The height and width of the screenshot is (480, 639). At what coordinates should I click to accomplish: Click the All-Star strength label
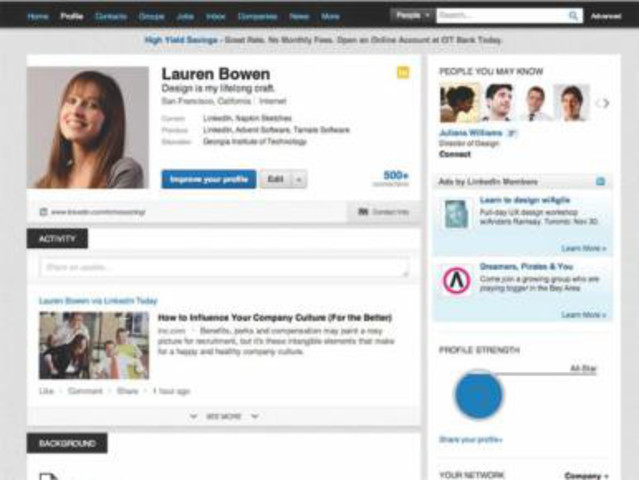583,368
